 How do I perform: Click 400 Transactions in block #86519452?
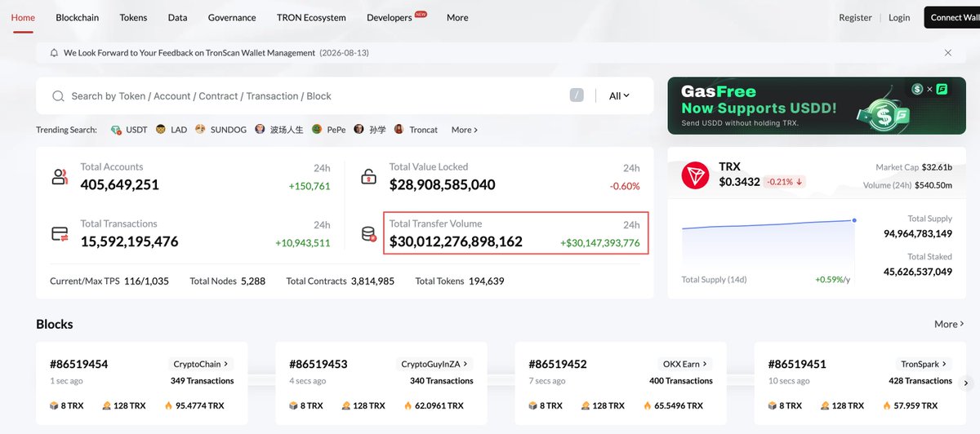tap(680, 381)
